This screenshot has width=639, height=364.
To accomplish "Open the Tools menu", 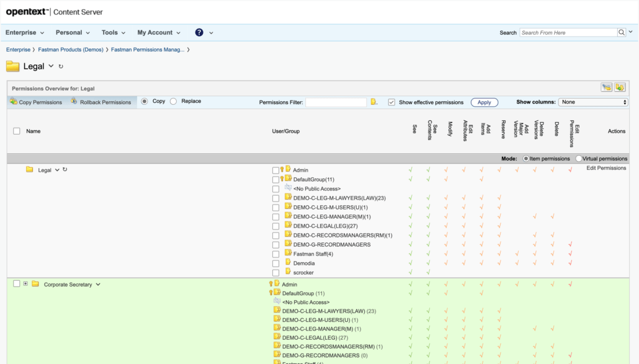I will coord(114,33).
